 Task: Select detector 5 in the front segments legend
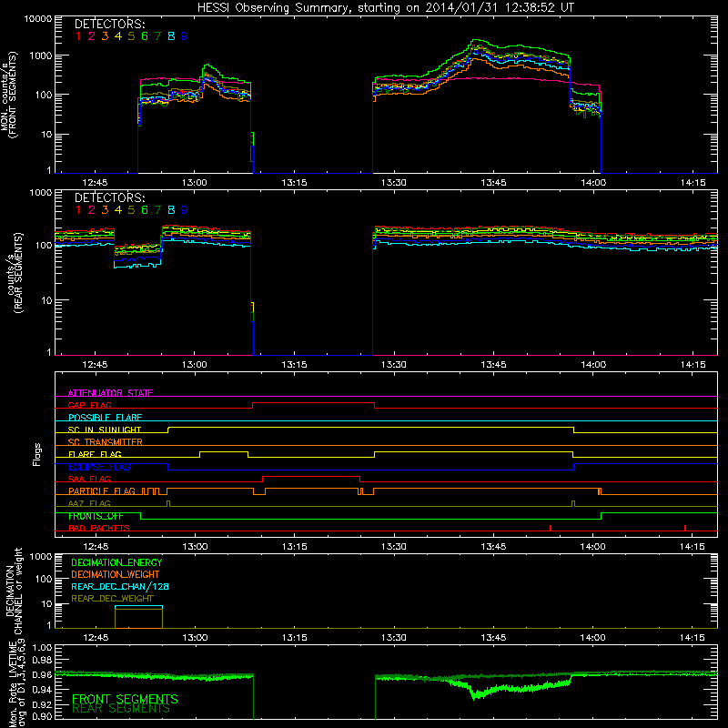[131, 36]
